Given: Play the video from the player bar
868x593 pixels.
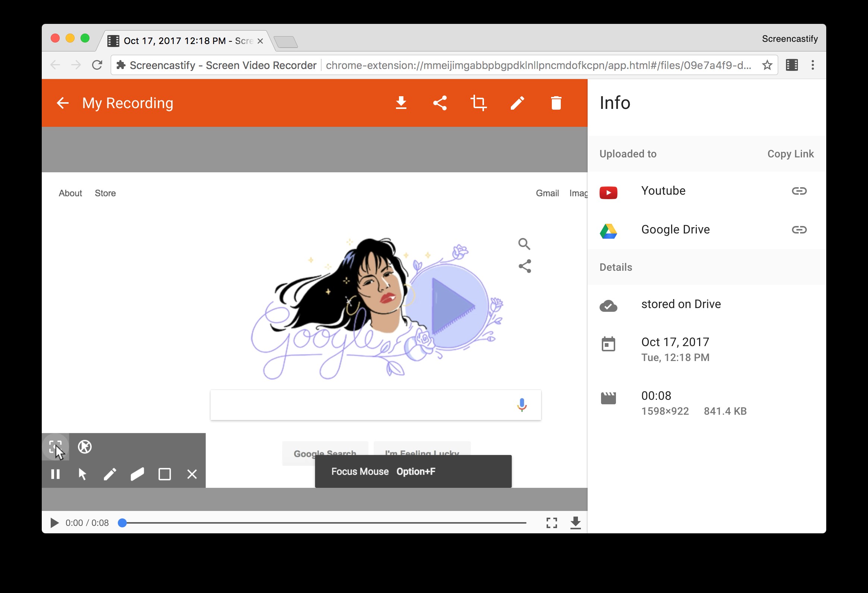Looking at the screenshot, I should pyautogui.click(x=54, y=523).
